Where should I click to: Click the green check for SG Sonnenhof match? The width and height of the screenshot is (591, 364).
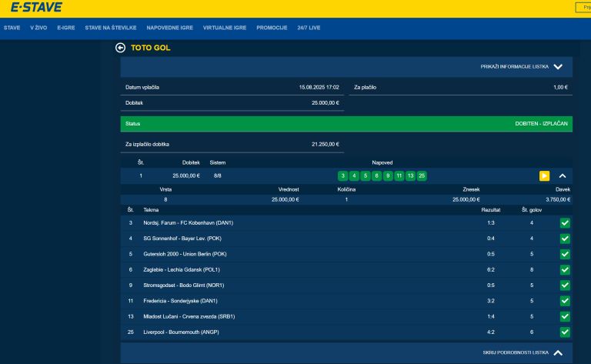point(565,239)
